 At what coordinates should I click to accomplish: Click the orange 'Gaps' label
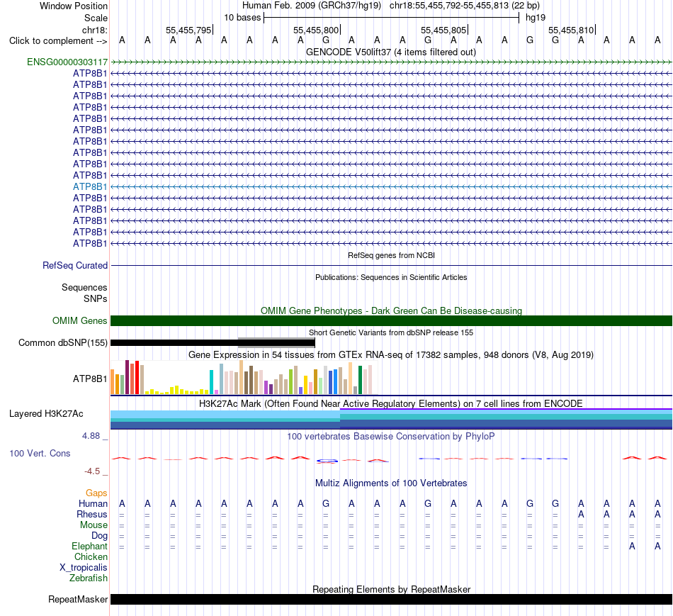point(96,493)
